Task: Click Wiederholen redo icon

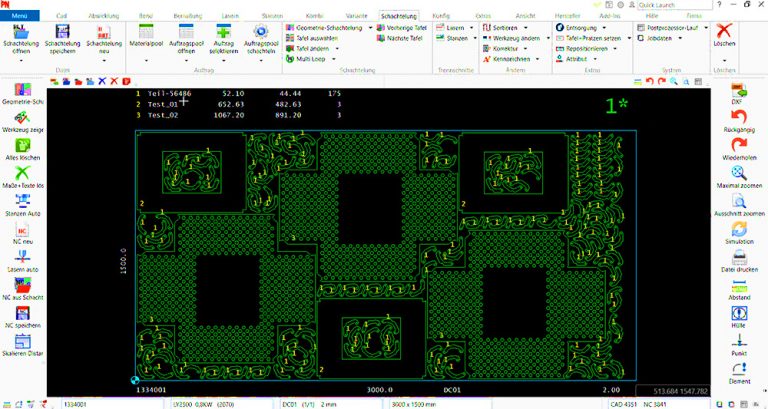Action: click(x=739, y=148)
